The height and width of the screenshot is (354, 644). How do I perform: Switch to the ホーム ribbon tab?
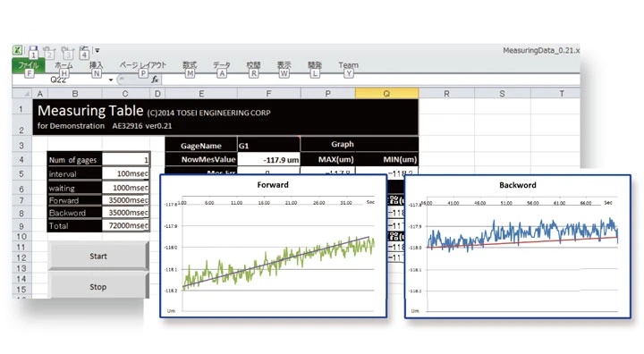click(64, 65)
